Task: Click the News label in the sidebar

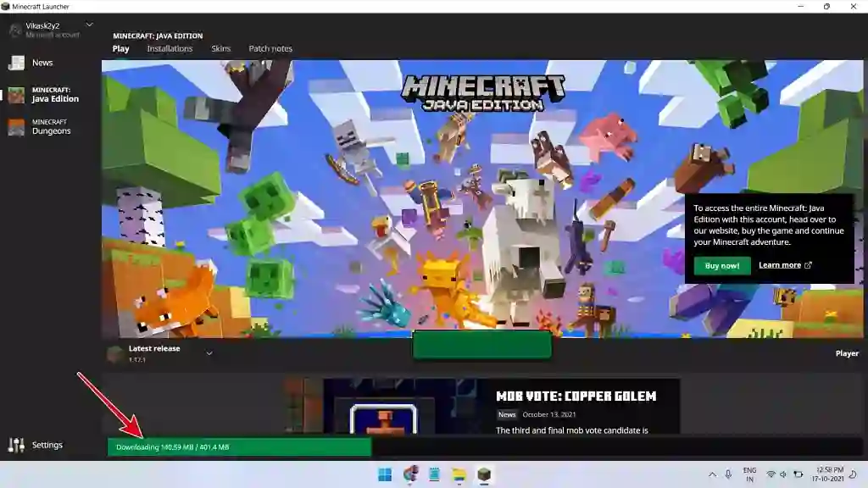Action: pyautogui.click(x=42, y=63)
